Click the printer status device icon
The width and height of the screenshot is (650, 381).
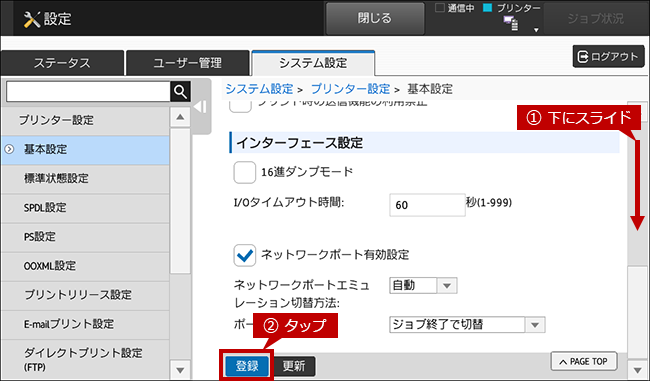pos(511,23)
